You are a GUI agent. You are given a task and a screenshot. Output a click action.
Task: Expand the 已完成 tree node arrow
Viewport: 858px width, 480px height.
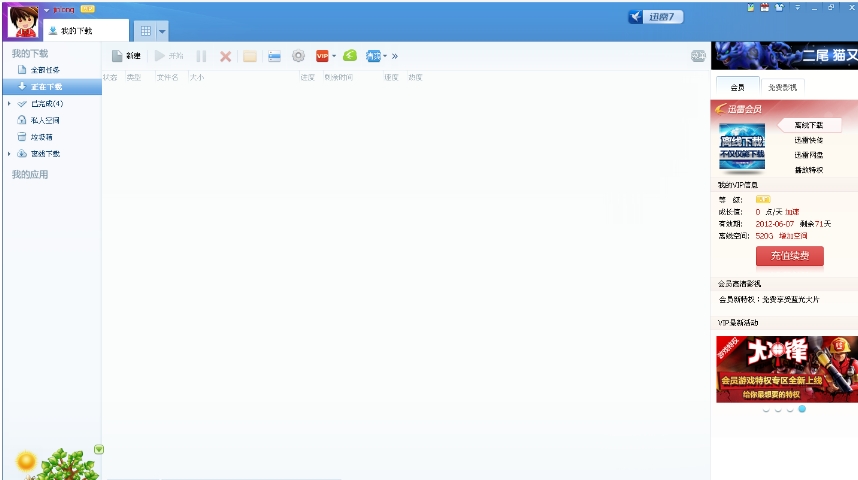pyautogui.click(x=9, y=103)
